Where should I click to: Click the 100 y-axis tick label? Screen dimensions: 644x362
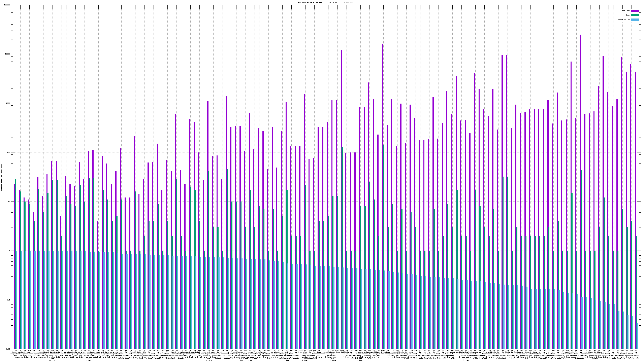9,152
